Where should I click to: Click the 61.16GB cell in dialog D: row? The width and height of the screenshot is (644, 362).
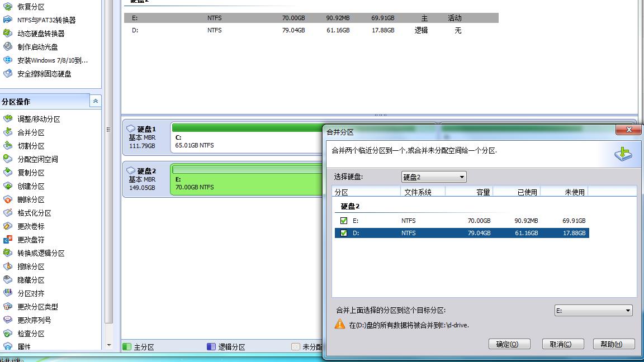click(x=526, y=233)
